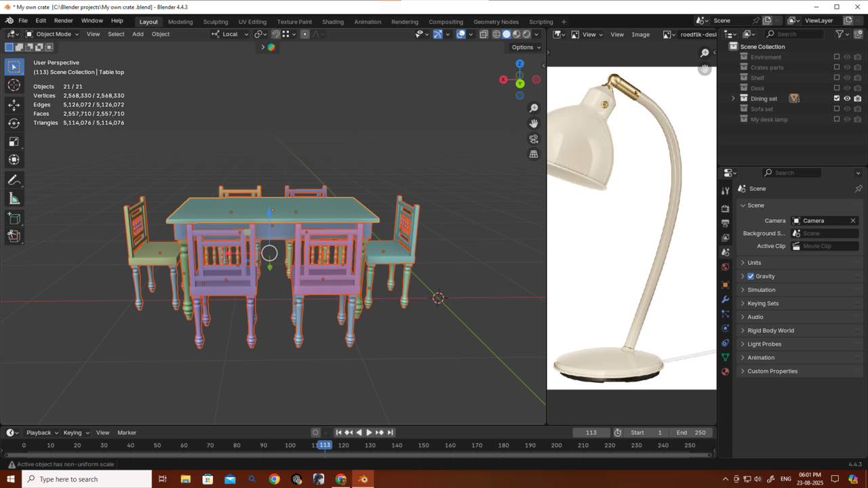Open the Render menu

click(63, 21)
